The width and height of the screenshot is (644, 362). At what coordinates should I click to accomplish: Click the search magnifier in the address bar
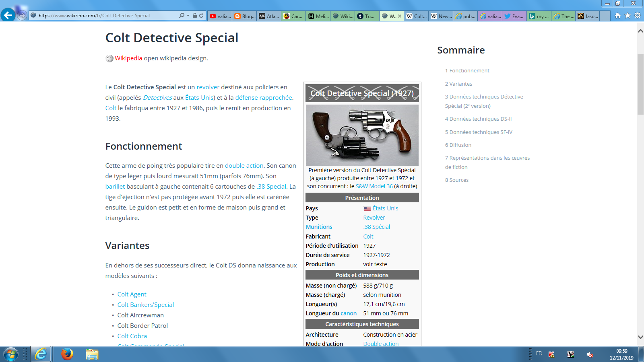[182, 15]
